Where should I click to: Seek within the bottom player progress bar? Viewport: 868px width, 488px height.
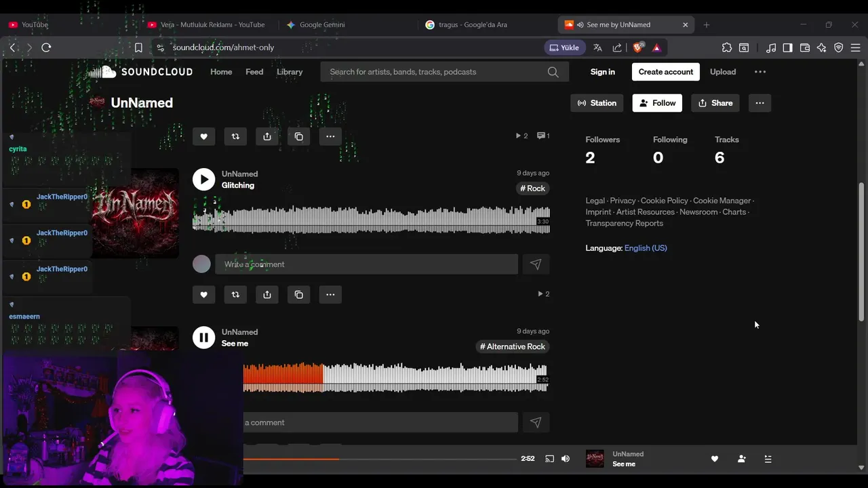tap(380, 459)
